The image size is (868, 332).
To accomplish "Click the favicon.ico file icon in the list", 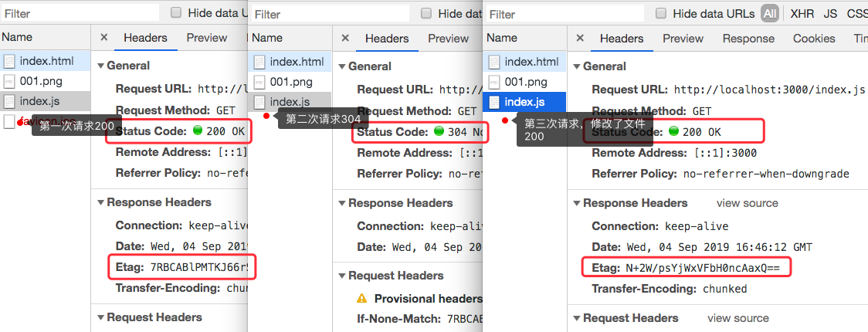I will pyautogui.click(x=9, y=121).
